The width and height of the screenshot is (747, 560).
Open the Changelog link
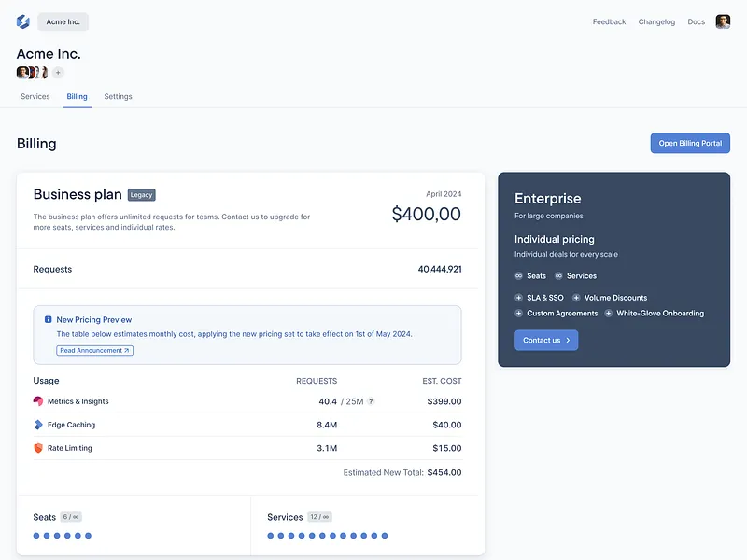click(x=656, y=21)
